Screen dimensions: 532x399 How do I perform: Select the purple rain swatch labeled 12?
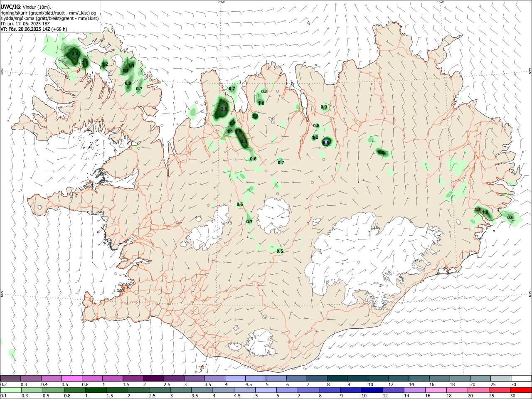392,390
